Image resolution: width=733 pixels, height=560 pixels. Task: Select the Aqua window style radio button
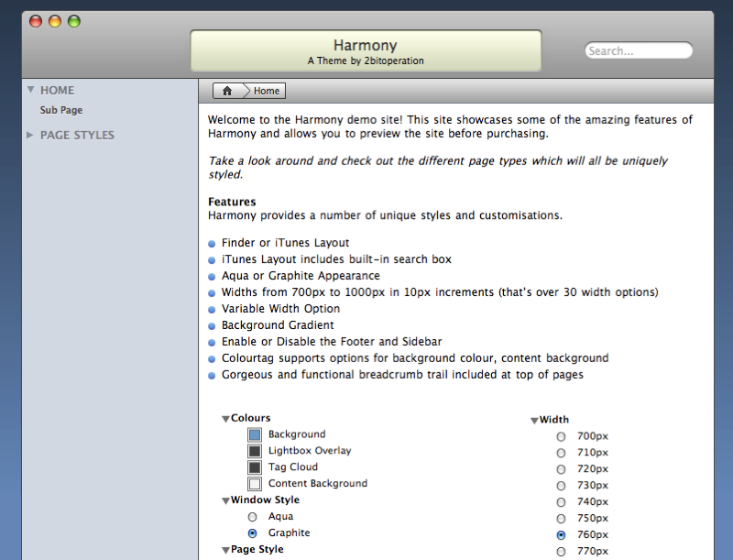253,517
